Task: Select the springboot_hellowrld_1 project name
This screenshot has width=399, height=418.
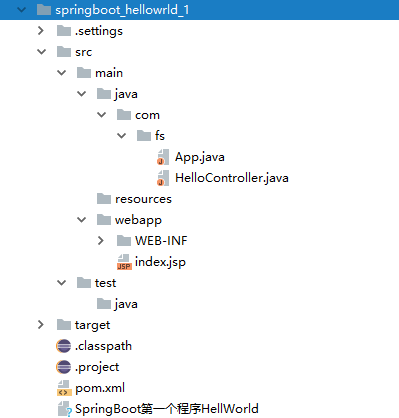Action: click(x=122, y=10)
